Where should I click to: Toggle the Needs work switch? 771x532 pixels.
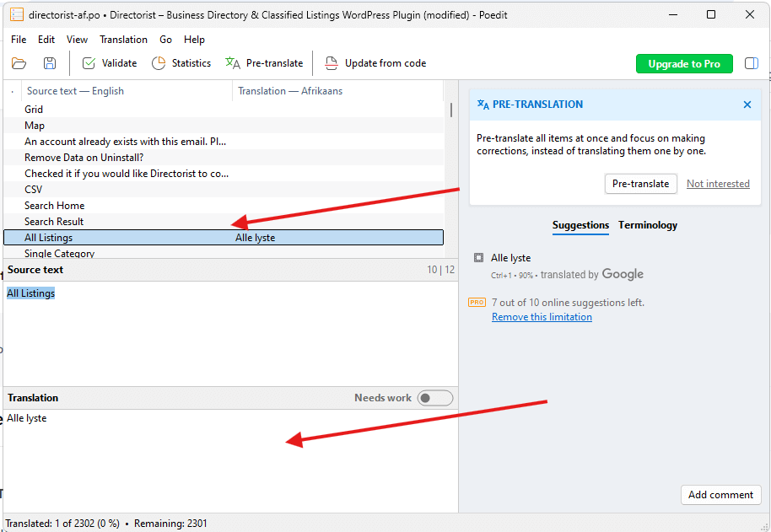435,397
